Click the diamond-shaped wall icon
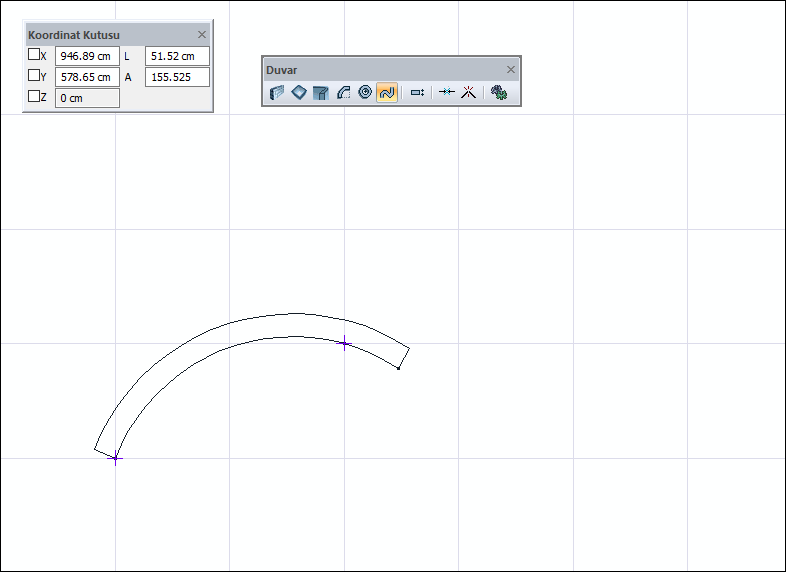The width and height of the screenshot is (786, 572). 299,92
